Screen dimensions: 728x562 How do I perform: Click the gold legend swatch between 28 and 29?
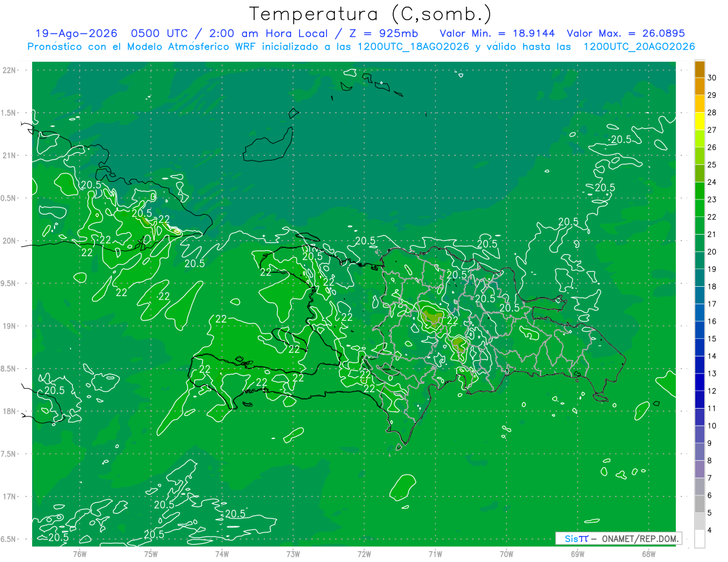(x=699, y=104)
